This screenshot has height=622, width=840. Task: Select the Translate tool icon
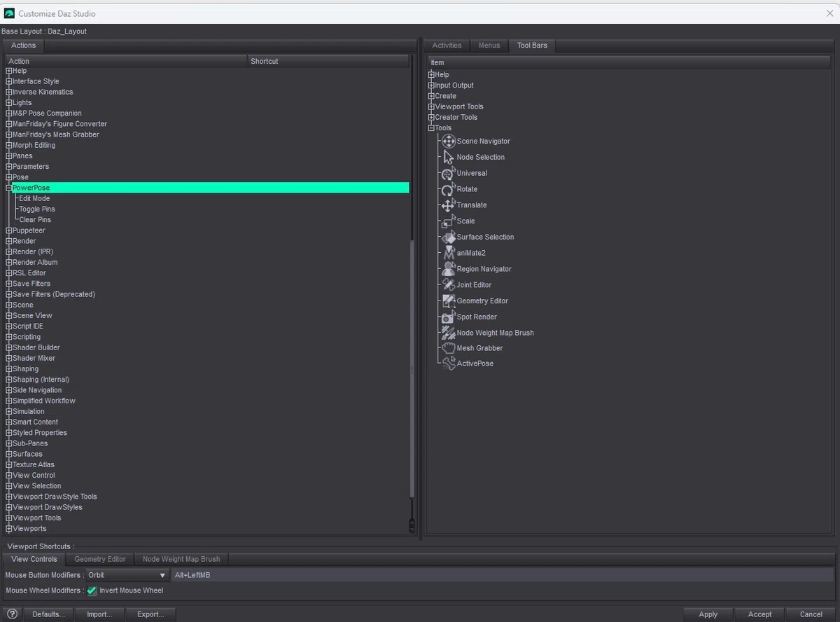[x=449, y=205]
